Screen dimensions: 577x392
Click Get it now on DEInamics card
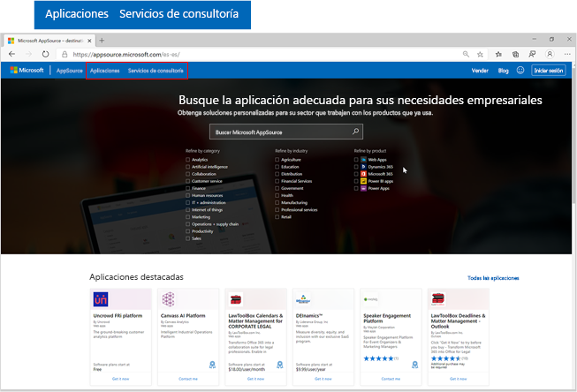coord(323,379)
